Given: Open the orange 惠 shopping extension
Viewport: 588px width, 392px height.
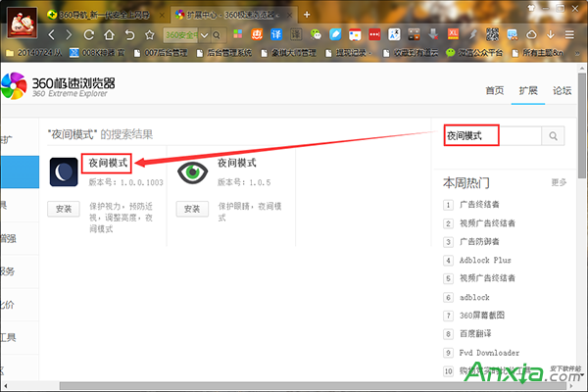Looking at the screenshot, I should (x=257, y=34).
